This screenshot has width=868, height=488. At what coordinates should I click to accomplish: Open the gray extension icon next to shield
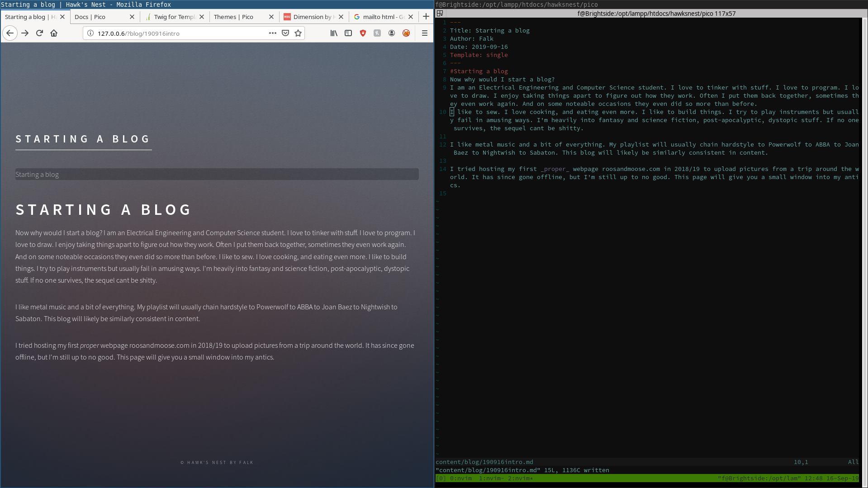pos(377,33)
